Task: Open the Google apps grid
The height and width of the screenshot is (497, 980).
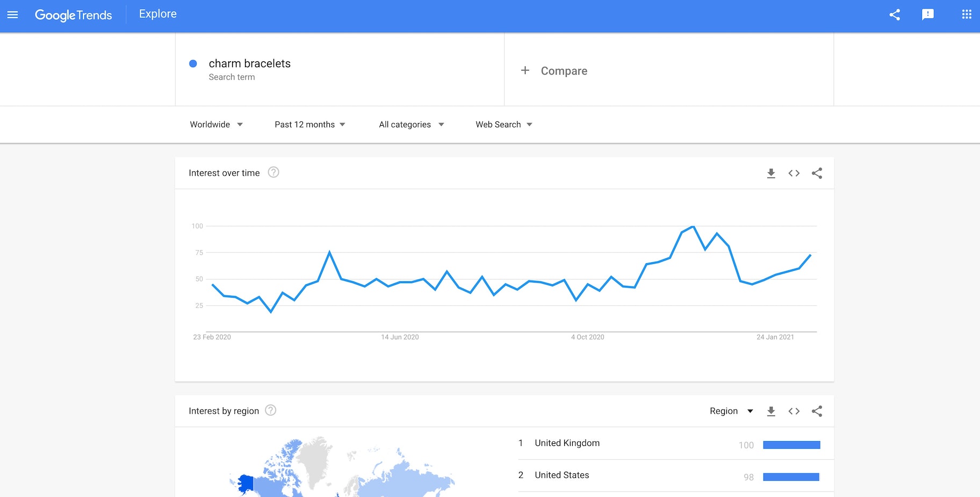Action: tap(967, 15)
